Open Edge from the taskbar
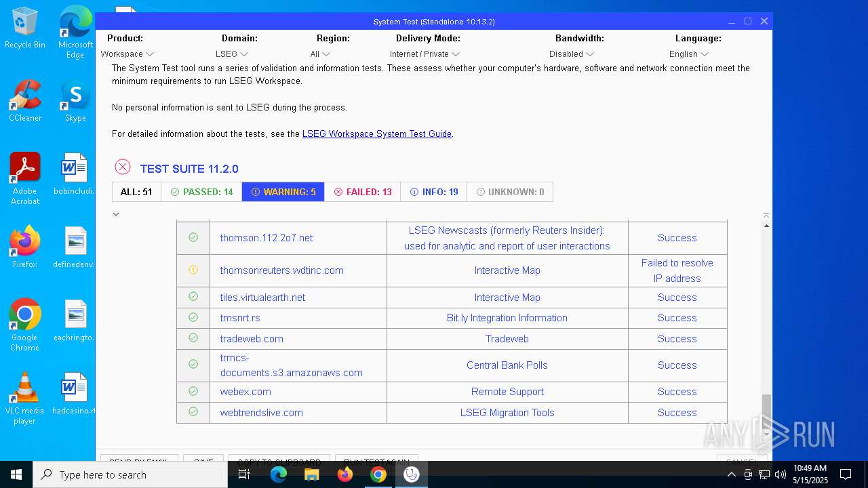Screen dimensions: 868x488 click(279, 474)
